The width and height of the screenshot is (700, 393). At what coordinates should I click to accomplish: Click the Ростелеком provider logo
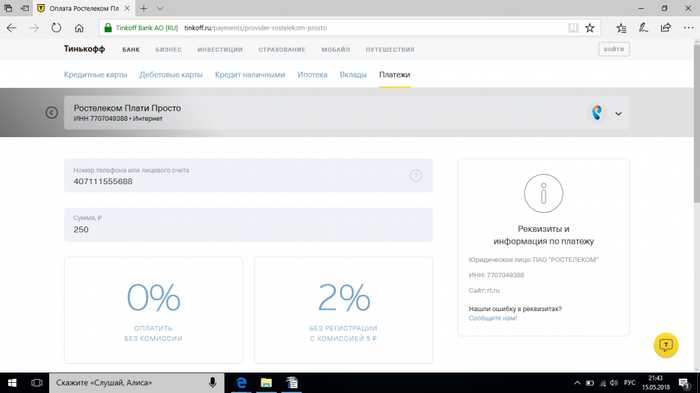(597, 112)
